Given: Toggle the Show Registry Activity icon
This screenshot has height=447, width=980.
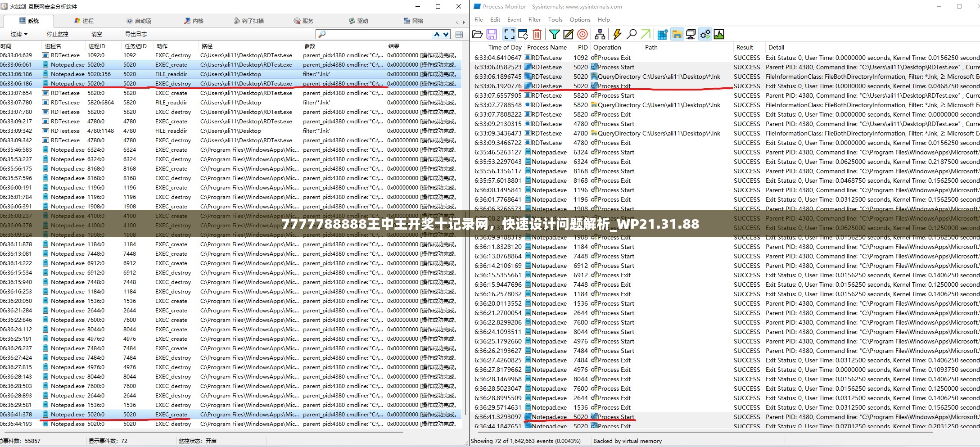Looking at the screenshot, I should pyautogui.click(x=663, y=34).
